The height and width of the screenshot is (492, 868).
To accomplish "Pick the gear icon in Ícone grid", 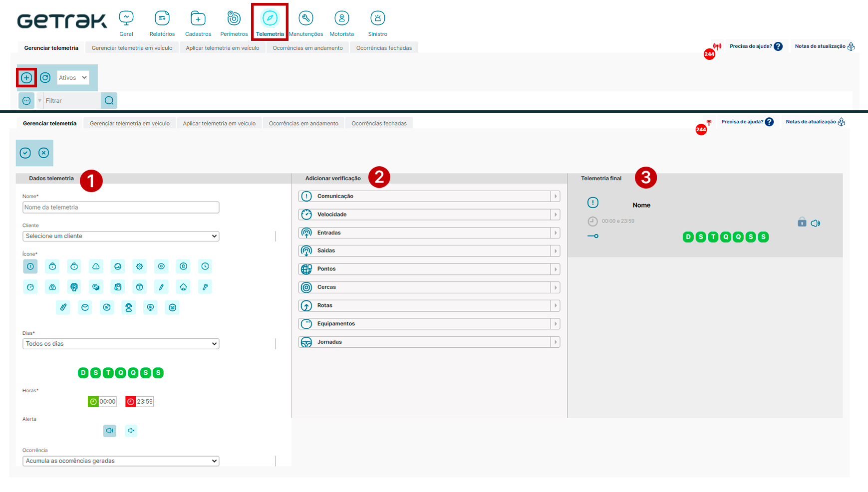I will [140, 266].
